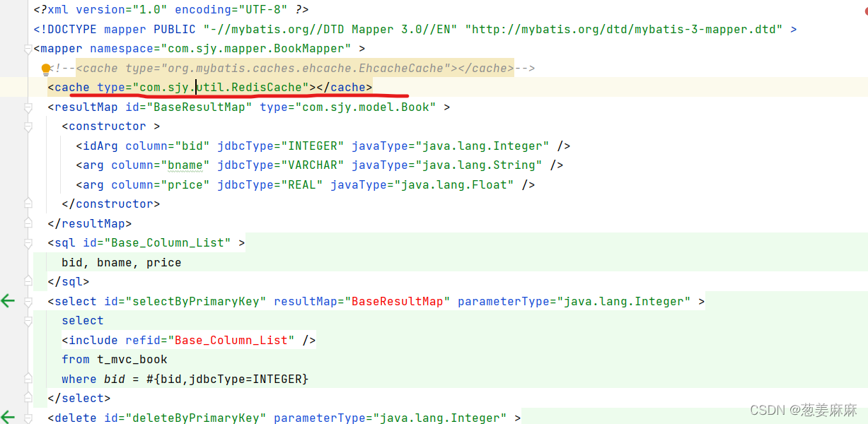
Task: Click the "deleteByPrimaryKey" id value
Action: coord(196,418)
